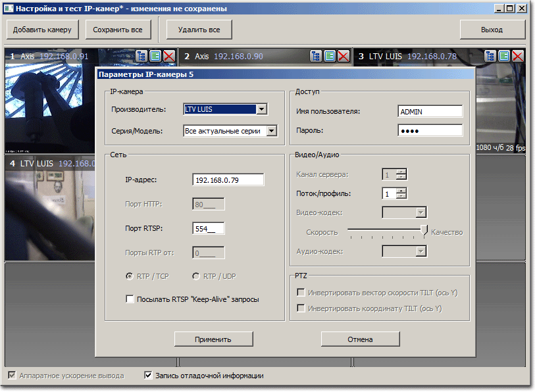Click the Порт RTSP field 554

point(209,228)
